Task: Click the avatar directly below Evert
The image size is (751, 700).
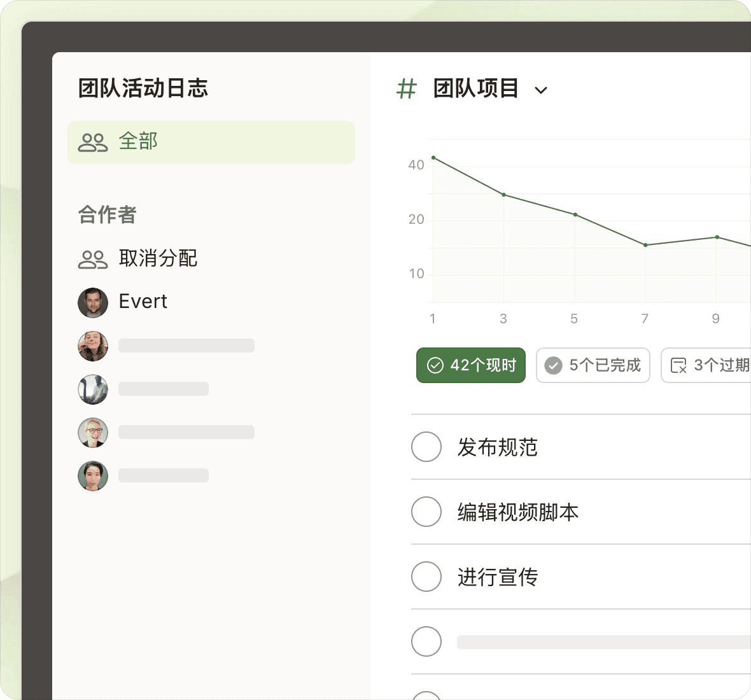Action: click(93, 346)
